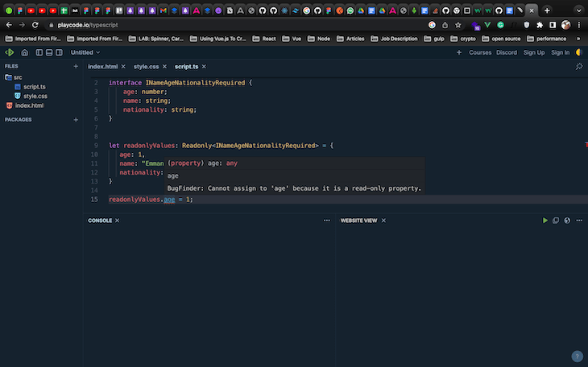Open the help question mark button
Viewport: 588px width, 367px height.
point(577,356)
